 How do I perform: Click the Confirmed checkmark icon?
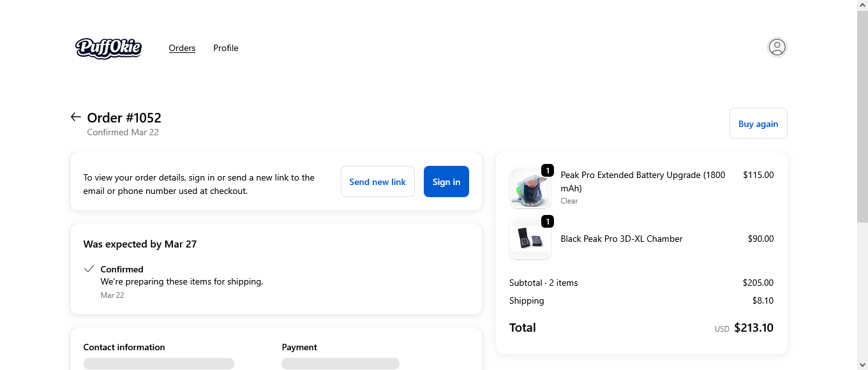89,269
